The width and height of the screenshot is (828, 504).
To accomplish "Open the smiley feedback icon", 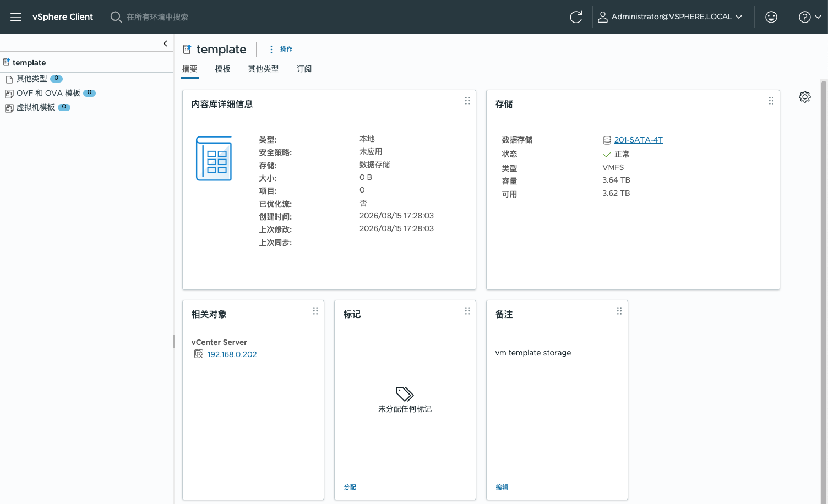I will coord(771,17).
